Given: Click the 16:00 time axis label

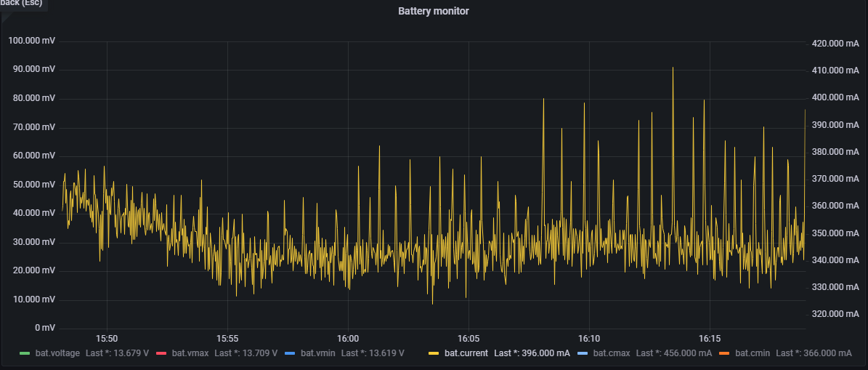Looking at the screenshot, I should 348,339.
